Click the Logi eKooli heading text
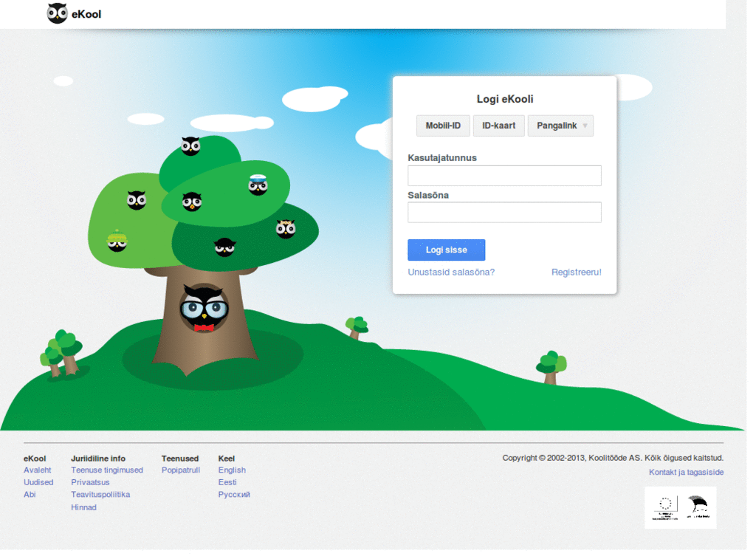 coord(505,99)
